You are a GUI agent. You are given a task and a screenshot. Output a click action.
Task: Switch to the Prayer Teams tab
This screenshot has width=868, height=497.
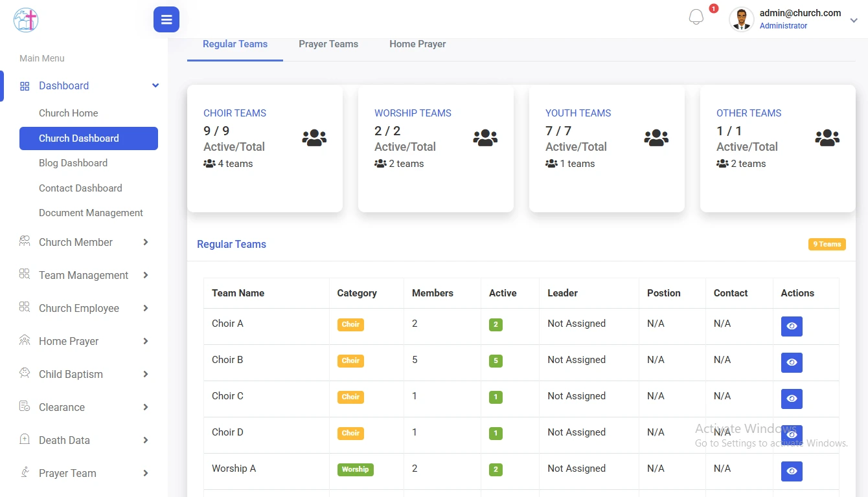pos(328,43)
